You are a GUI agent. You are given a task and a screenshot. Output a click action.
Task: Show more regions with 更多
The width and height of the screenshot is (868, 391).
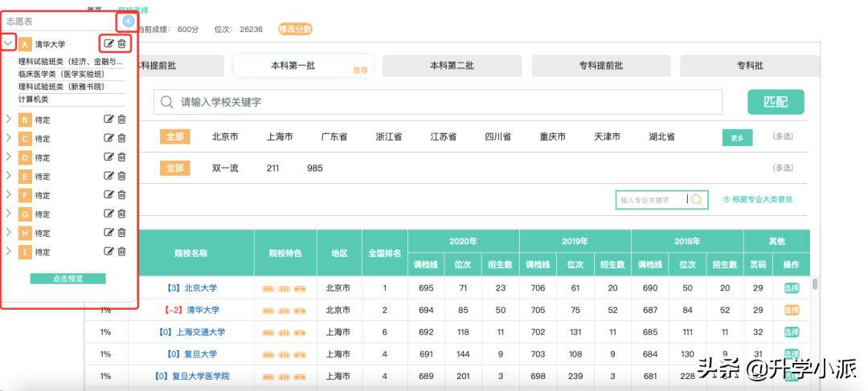click(737, 138)
